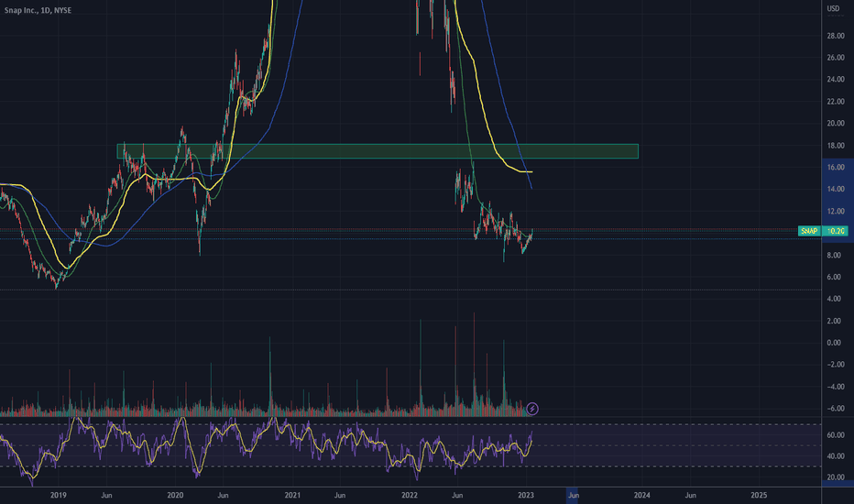This screenshot has height=504, width=854.
Task: Click the 2024 label on time axis
Action: click(642, 495)
